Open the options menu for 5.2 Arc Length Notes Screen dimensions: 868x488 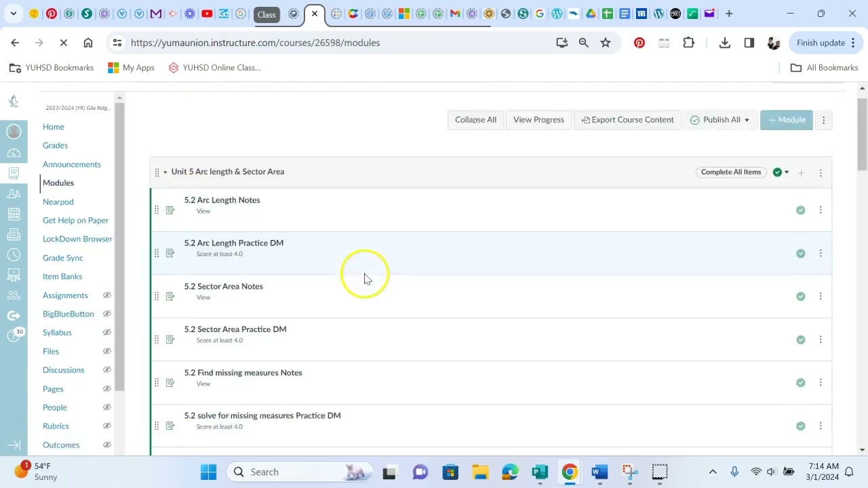(821, 210)
